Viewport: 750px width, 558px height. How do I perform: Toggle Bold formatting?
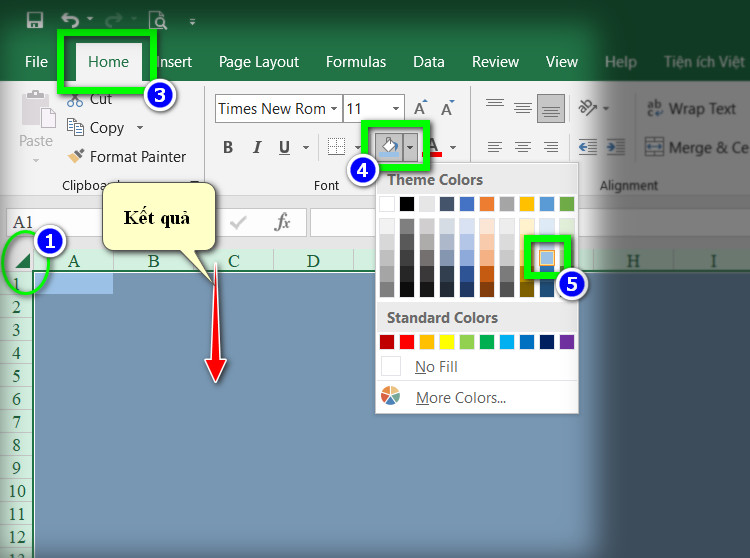(x=228, y=147)
